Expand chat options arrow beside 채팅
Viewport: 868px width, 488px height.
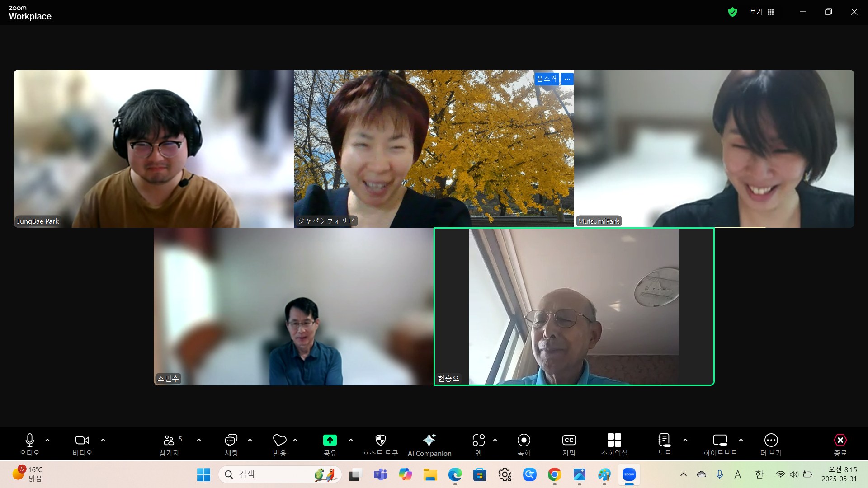tap(250, 440)
